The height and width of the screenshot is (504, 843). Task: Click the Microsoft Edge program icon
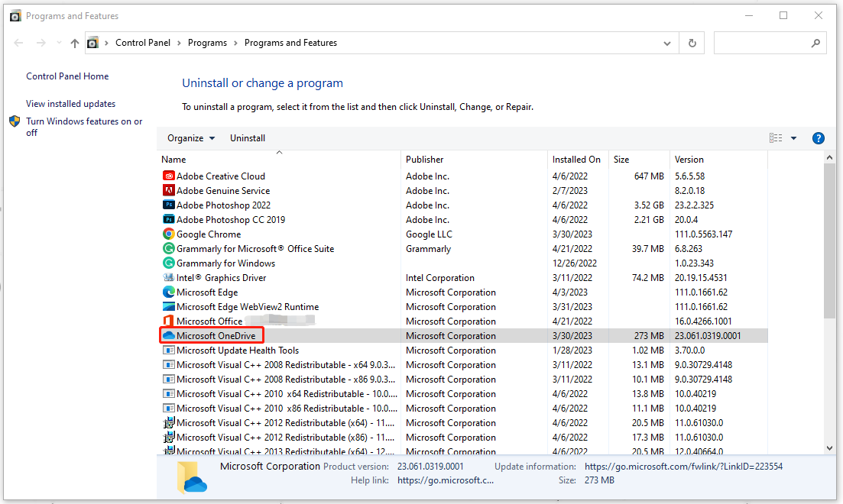tap(168, 292)
